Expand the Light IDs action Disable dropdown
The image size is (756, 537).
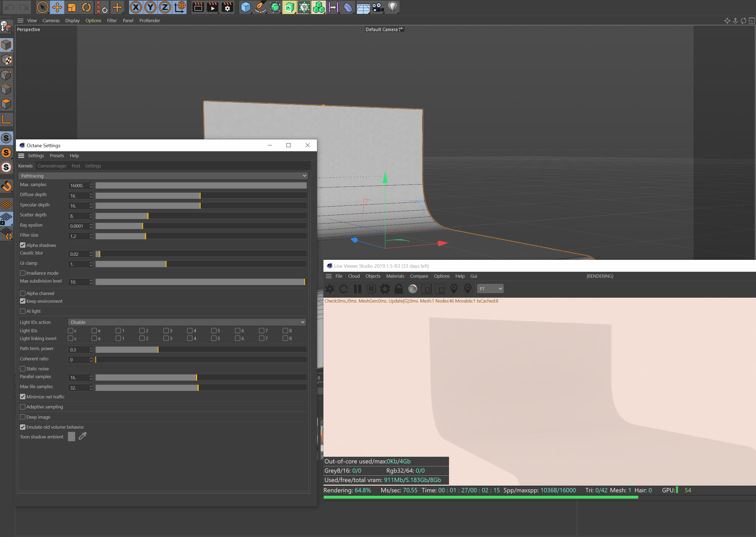(187, 322)
